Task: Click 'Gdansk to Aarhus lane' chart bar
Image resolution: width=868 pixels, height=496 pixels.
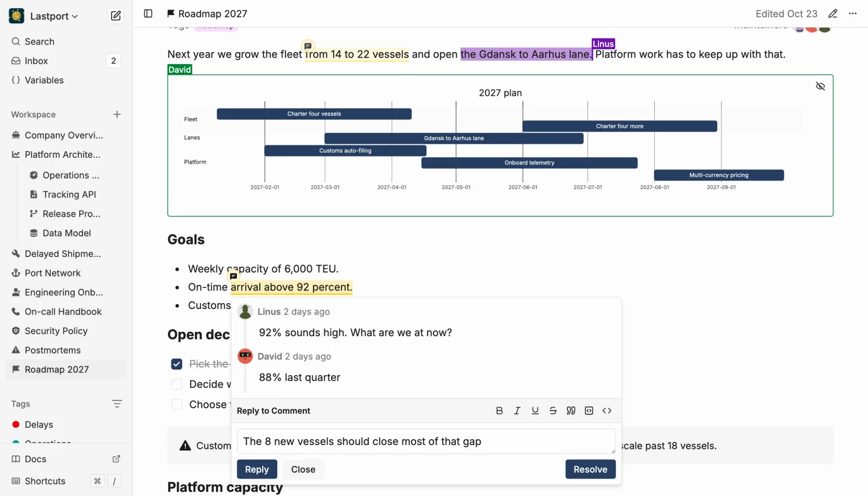Action: coord(454,138)
